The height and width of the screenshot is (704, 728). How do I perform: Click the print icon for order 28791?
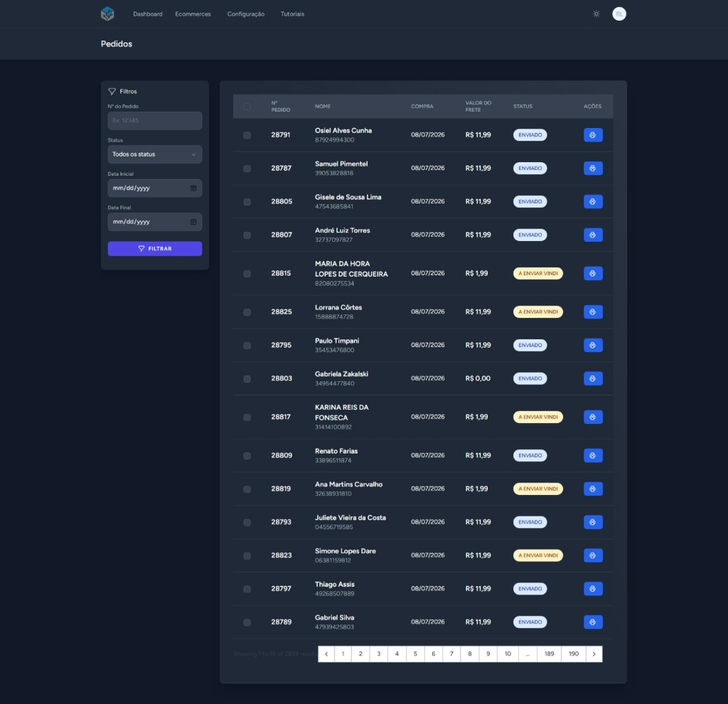pos(593,135)
